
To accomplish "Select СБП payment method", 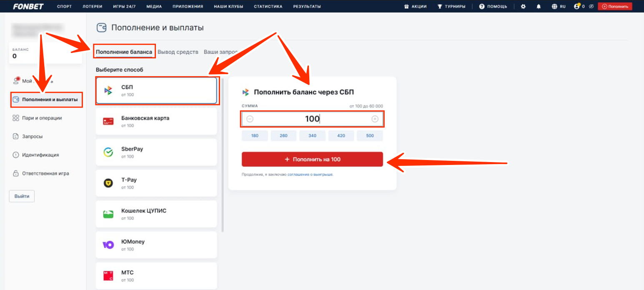I will coord(156,90).
